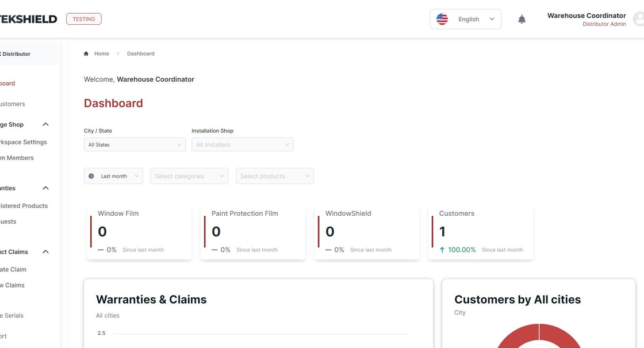This screenshot has height=348, width=644.
Task: Click the Warranties & Claims chart title
Action: click(151, 300)
